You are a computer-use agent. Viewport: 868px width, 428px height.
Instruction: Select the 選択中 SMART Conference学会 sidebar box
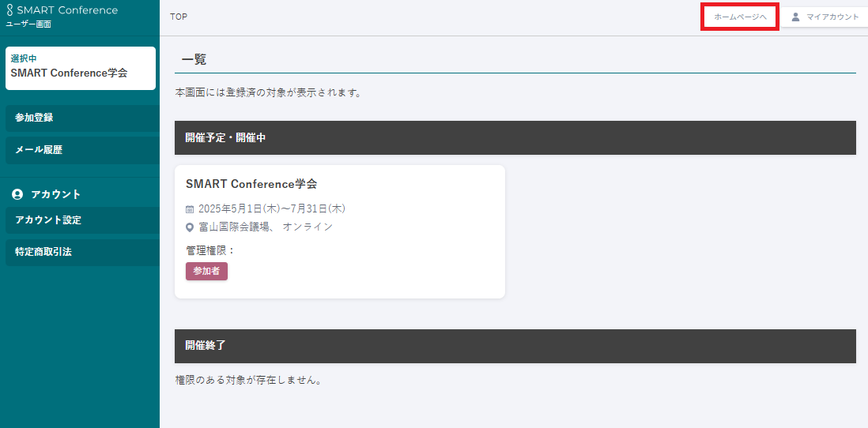81,68
